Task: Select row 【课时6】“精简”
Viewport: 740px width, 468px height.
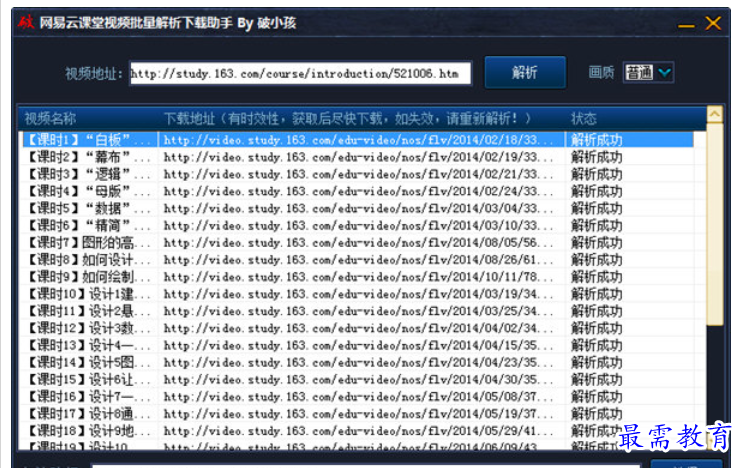Action: tap(357, 226)
